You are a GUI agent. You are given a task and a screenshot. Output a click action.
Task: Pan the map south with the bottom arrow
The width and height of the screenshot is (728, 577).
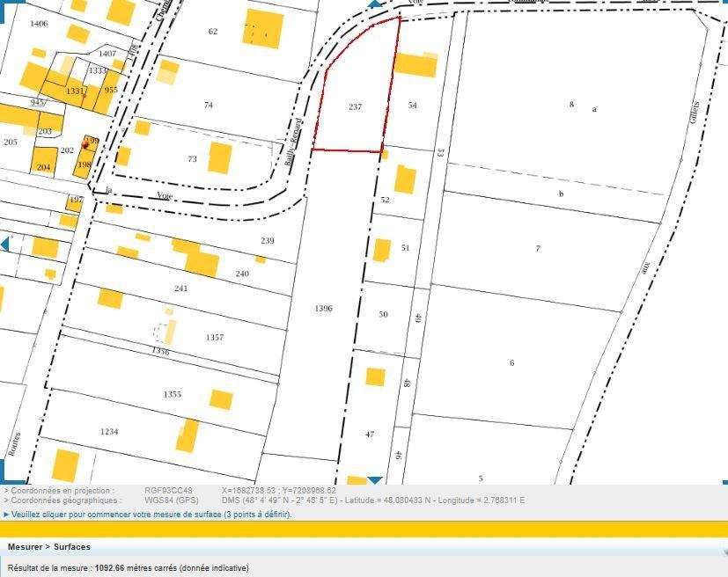tap(375, 480)
